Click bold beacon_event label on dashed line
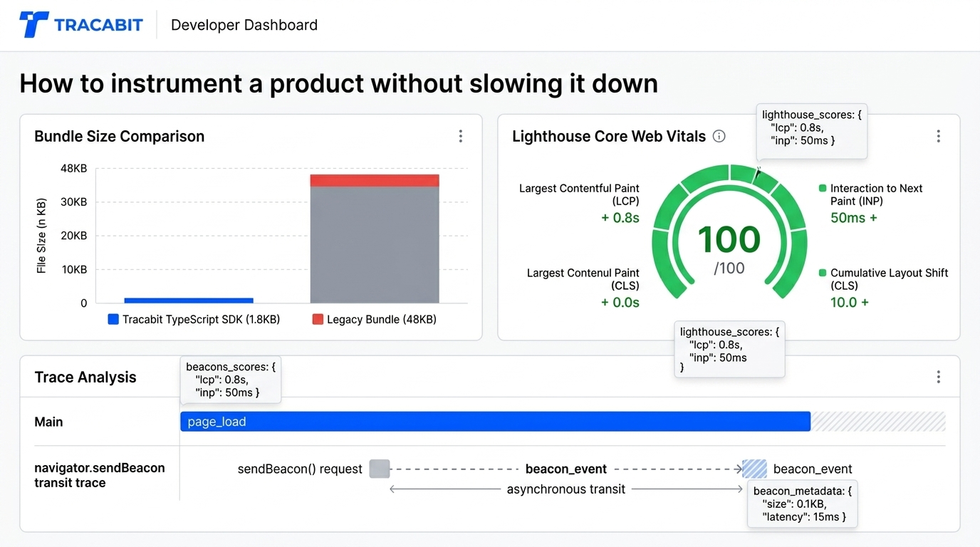The height and width of the screenshot is (547, 980). coord(566,469)
